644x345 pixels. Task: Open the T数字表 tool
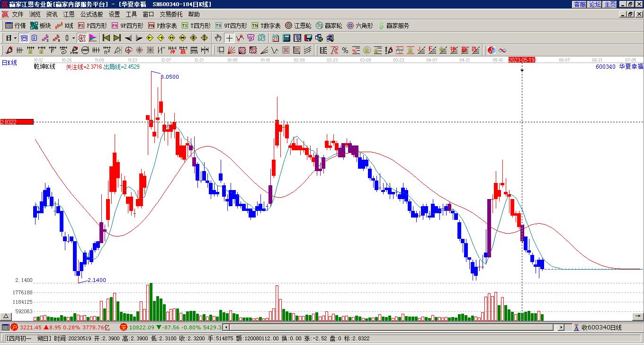click(266, 26)
